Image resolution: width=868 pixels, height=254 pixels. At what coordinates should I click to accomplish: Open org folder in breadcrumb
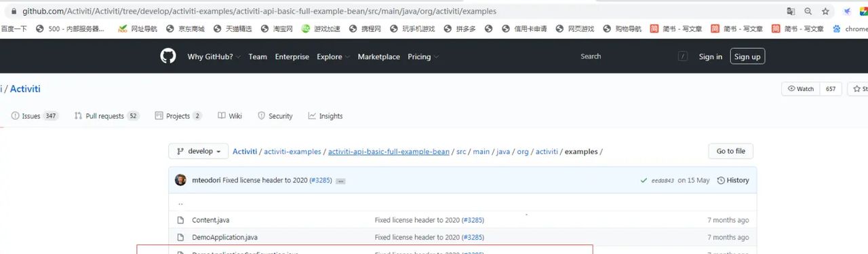tap(523, 151)
